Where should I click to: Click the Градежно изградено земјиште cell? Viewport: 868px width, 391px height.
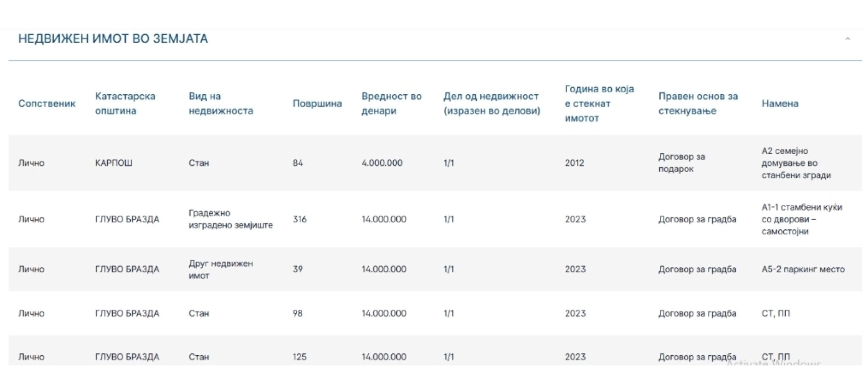[231, 219]
